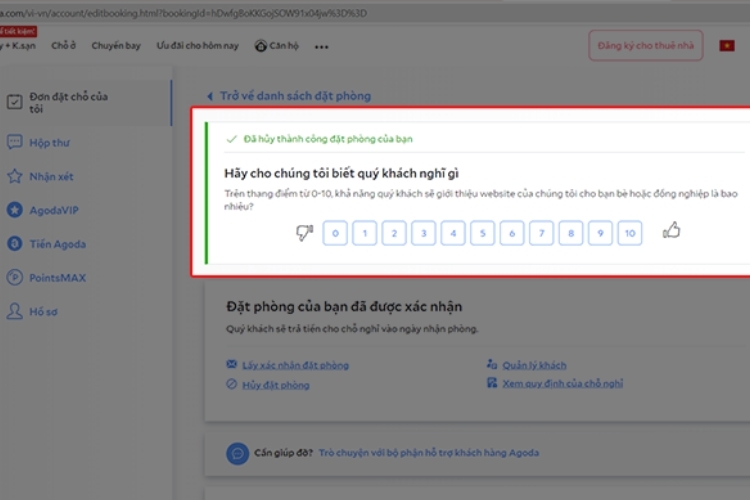Open the Chuyến bay menu item
The width and height of the screenshot is (750, 500).
point(116,45)
